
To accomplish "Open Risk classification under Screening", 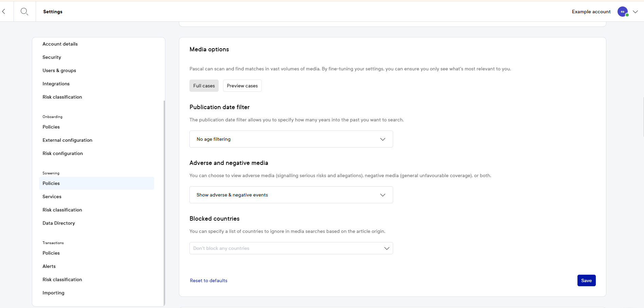I will click(x=62, y=210).
